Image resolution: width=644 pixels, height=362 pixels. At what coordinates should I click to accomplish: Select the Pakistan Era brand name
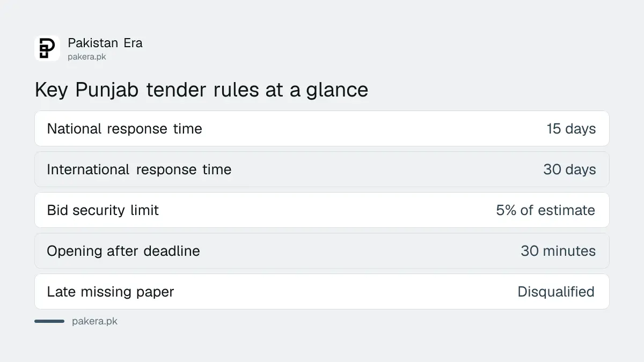(x=105, y=43)
